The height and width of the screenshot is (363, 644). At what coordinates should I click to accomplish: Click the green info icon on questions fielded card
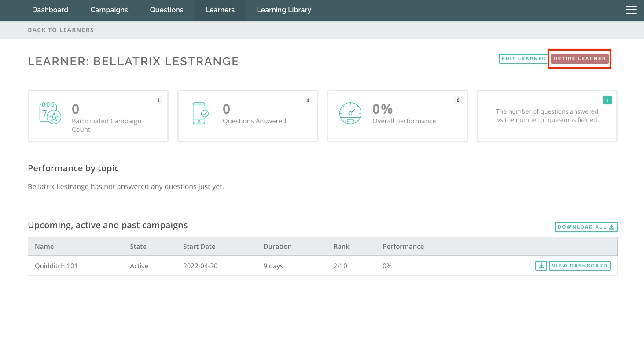[x=607, y=100]
